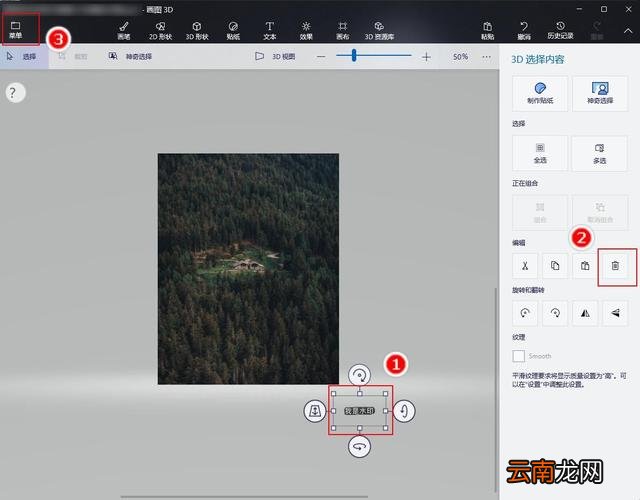This screenshot has width=640, height=500.
Task: Toggle the 3D view mode
Action: [x=275, y=56]
